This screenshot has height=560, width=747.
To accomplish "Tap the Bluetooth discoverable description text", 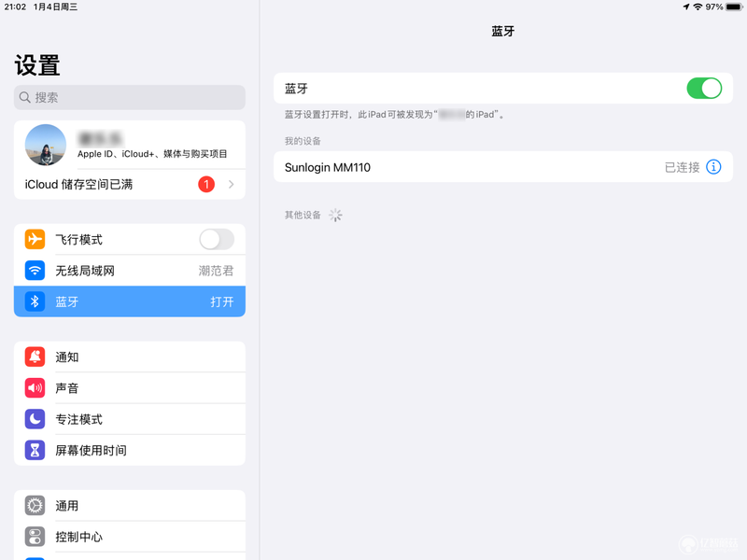I will [x=394, y=114].
